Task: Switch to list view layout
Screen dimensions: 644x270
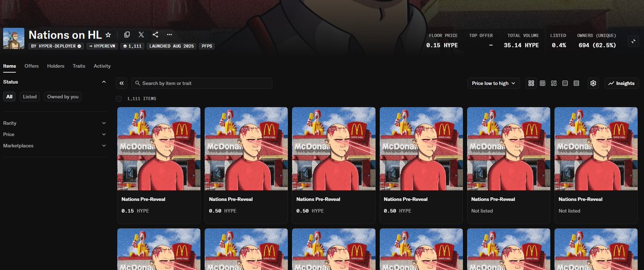Action: (x=565, y=83)
